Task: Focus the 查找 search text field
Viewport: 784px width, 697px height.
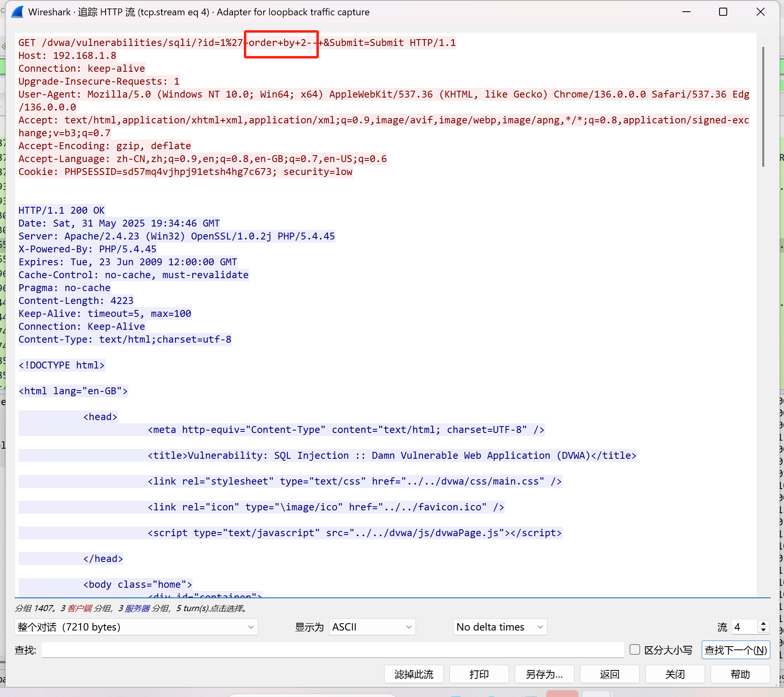Action: 333,650
